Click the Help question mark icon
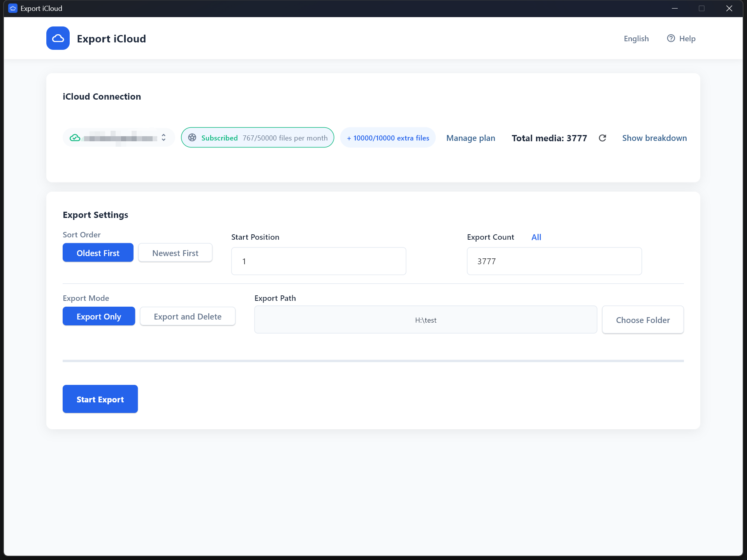Screen dimensions: 747x560 [x=671, y=38]
